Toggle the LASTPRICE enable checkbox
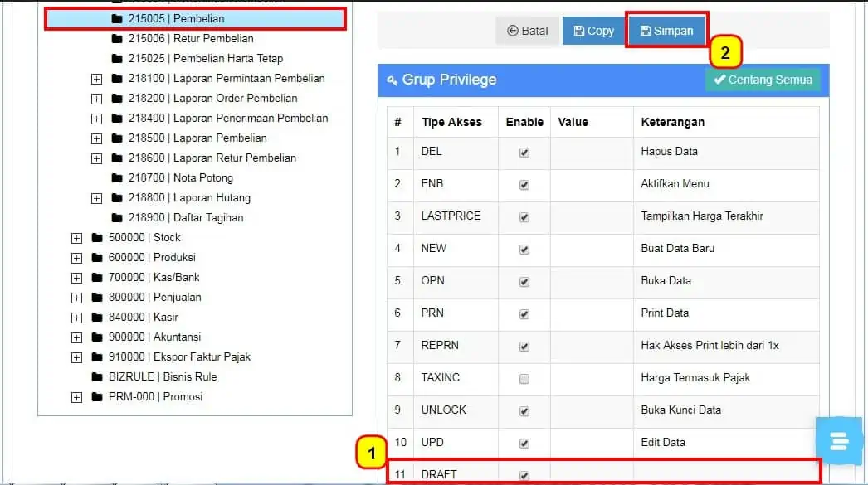The image size is (868, 485). [524, 217]
